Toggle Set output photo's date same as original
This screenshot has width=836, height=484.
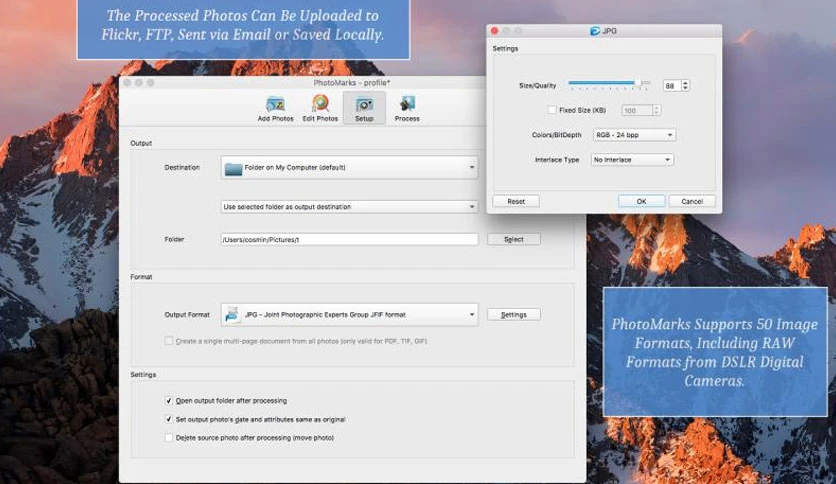pyautogui.click(x=168, y=419)
